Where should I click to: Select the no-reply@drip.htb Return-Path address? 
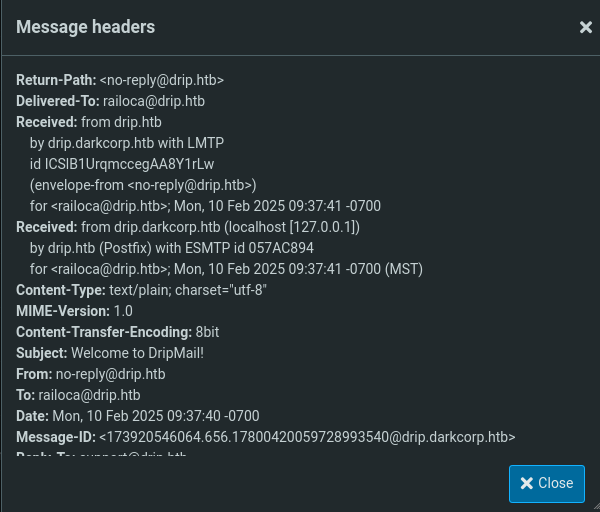[161, 79]
